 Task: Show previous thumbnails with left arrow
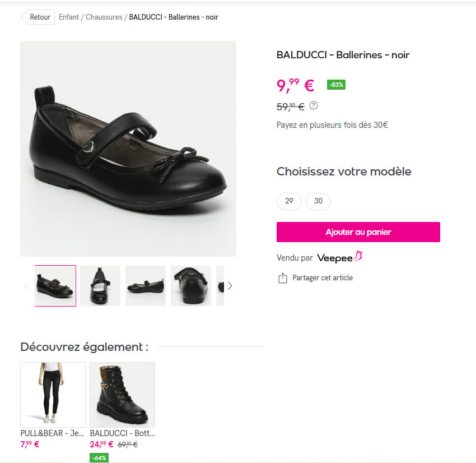pos(26,286)
